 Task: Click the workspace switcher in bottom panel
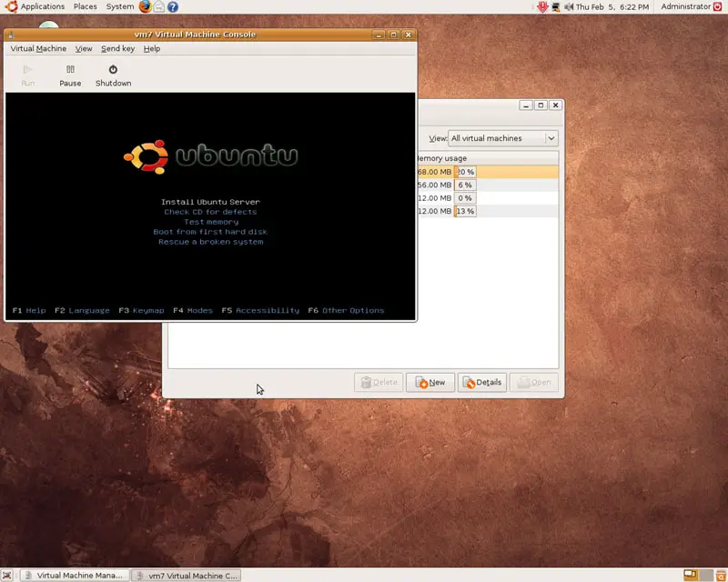(x=698, y=576)
